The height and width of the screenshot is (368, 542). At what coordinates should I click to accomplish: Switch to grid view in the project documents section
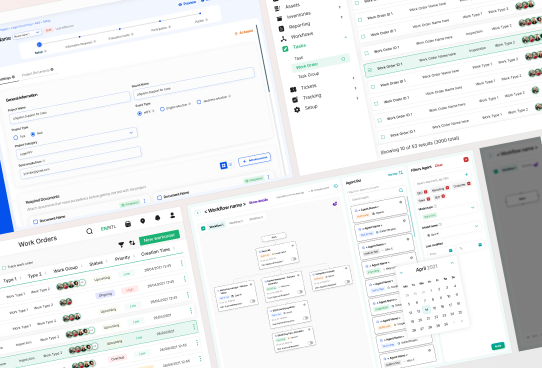pos(224,166)
